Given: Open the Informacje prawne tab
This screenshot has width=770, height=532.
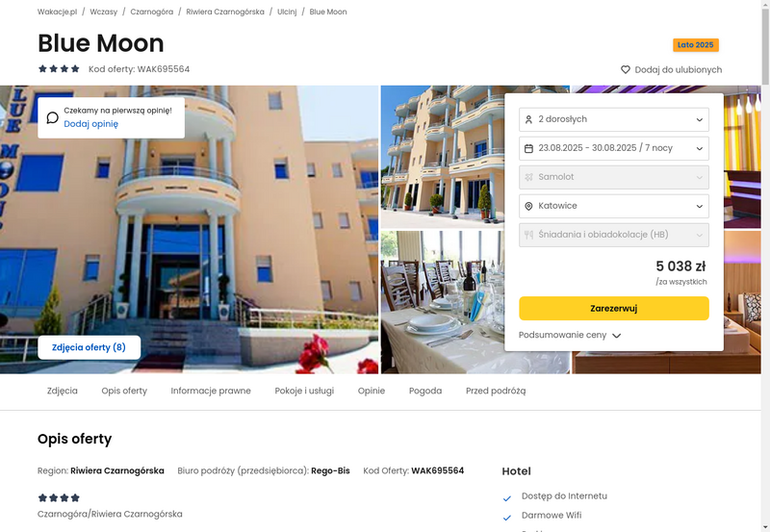Looking at the screenshot, I should (x=211, y=392).
